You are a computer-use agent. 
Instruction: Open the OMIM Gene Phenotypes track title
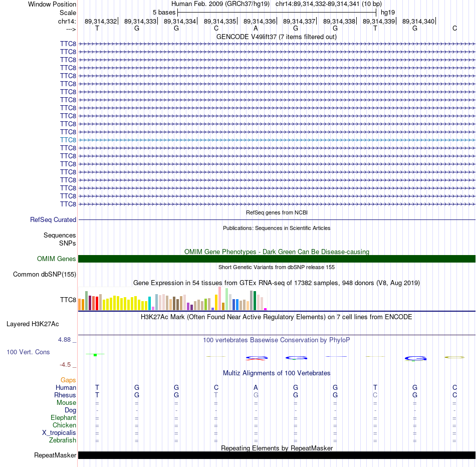click(277, 252)
